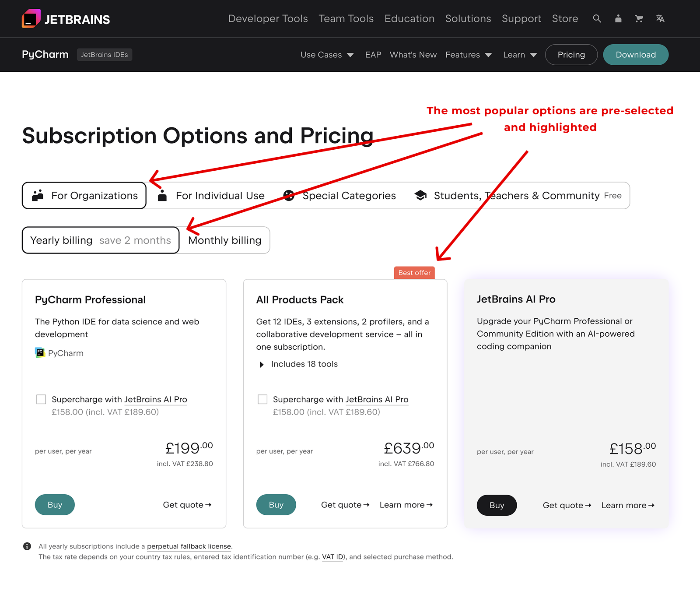Expand the Use Cases dropdown
This screenshot has width=700, height=598.
point(327,55)
